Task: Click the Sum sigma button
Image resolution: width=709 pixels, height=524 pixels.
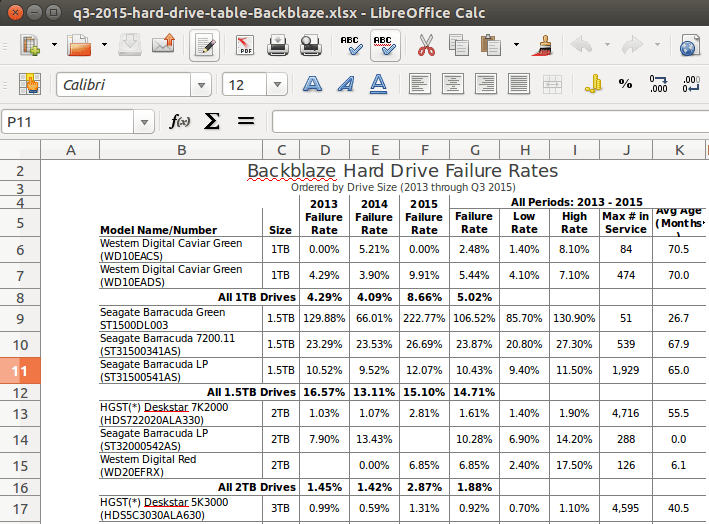Action: (x=212, y=121)
